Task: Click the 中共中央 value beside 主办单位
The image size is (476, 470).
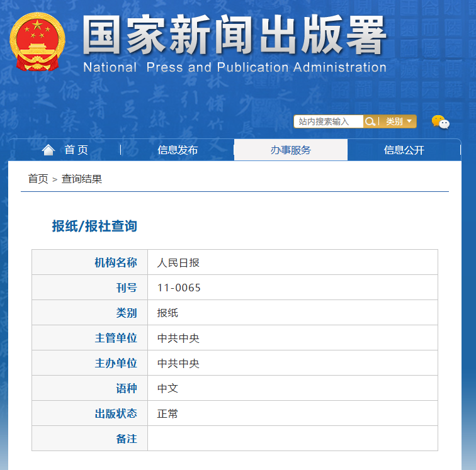Action: click(x=178, y=363)
